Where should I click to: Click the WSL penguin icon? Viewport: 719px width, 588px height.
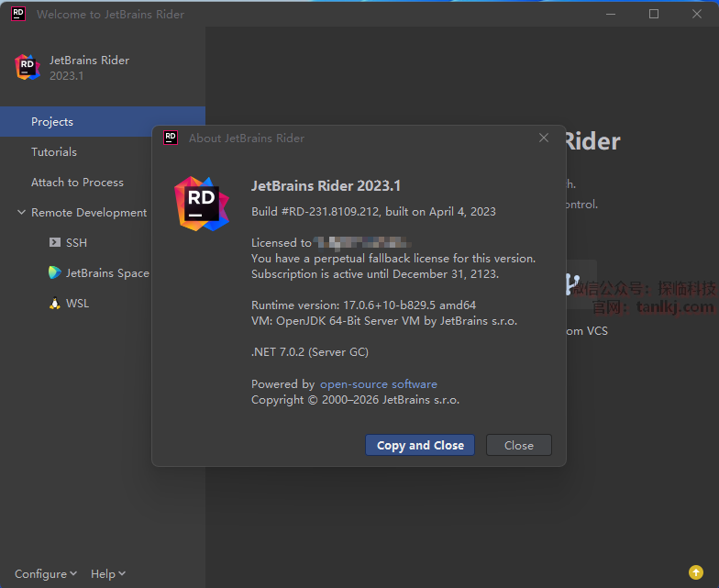pyautogui.click(x=55, y=304)
